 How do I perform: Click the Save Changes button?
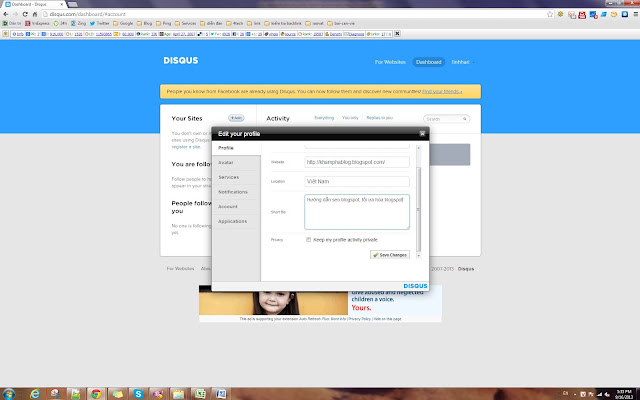click(390, 255)
